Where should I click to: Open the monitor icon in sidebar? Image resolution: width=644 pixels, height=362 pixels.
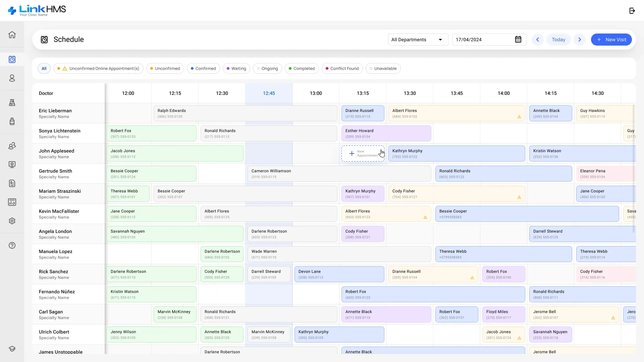pos(12,165)
